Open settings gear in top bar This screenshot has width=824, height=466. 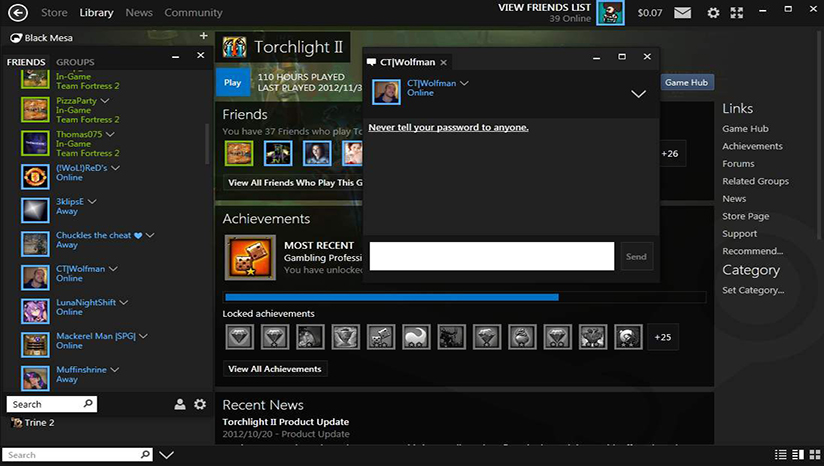(713, 13)
